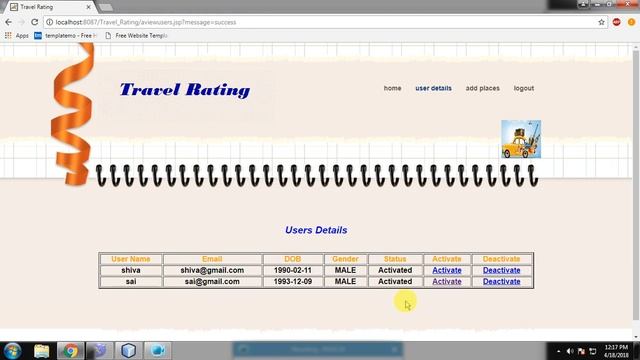Viewport: 640px width, 360px height.
Task: Click the site info icon in address bar
Action: coord(49,22)
